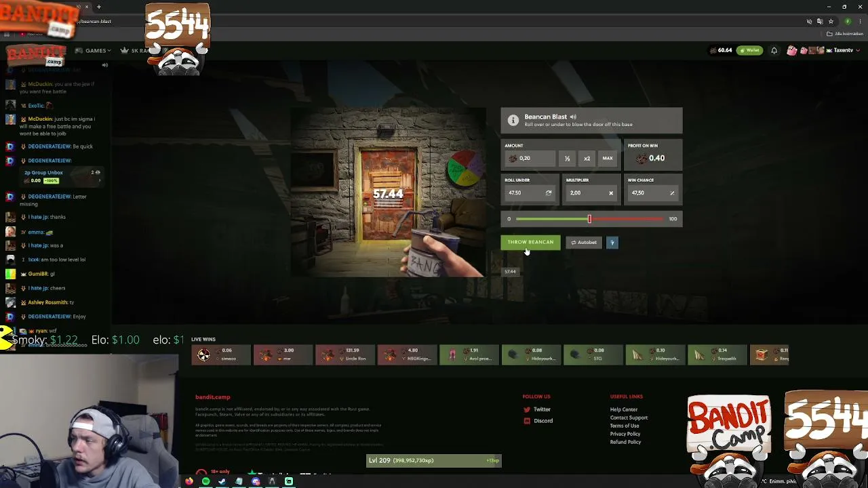The height and width of the screenshot is (488, 868).
Task: Open the Contact Support link
Action: pyautogui.click(x=629, y=418)
